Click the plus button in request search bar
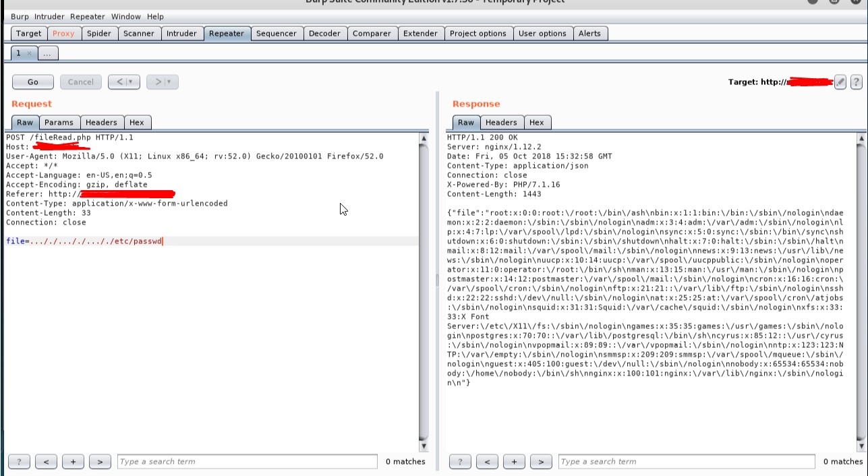This screenshot has width=868, height=476. point(73,462)
